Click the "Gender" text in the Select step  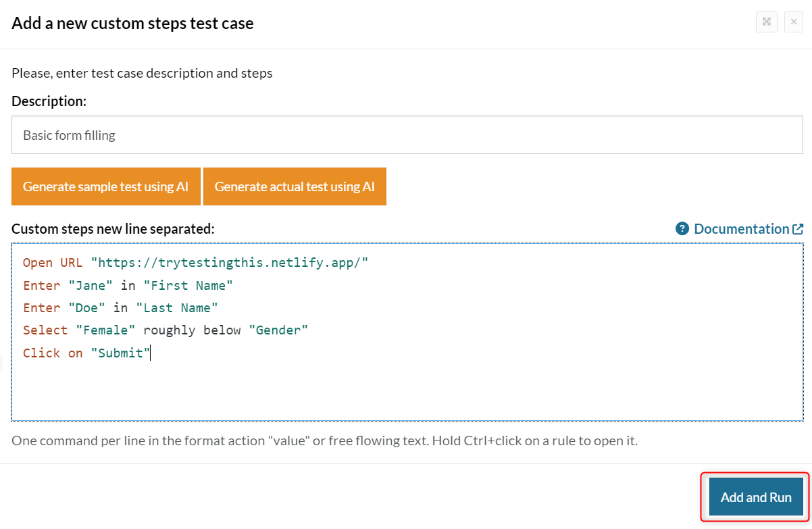tap(278, 330)
